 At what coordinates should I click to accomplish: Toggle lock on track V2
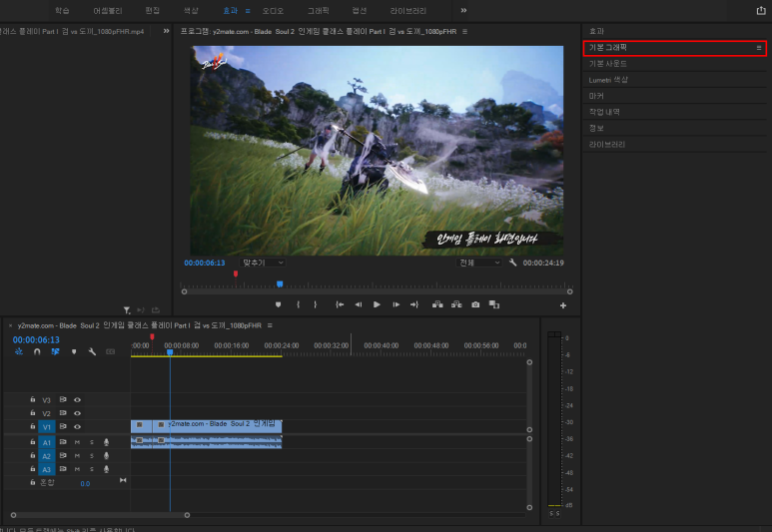[x=33, y=413]
